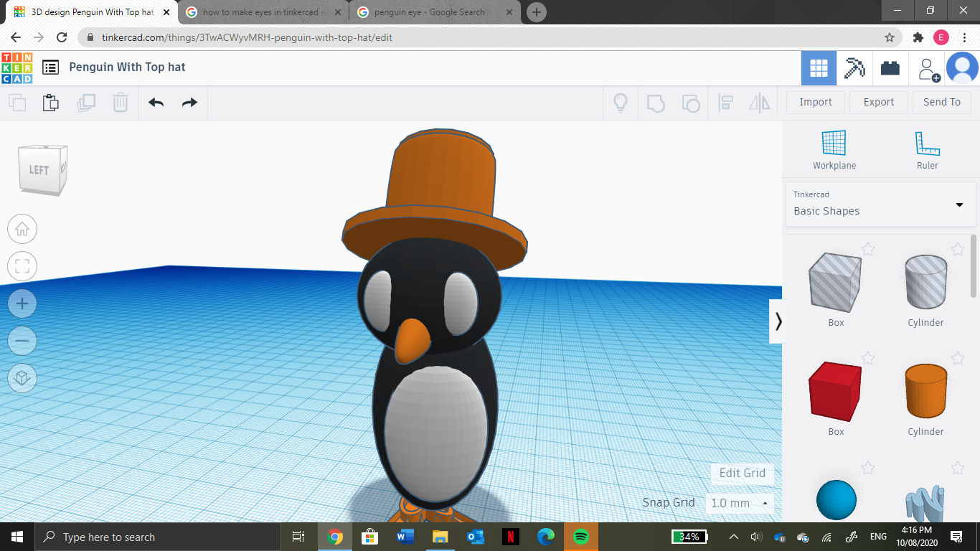Viewport: 980px width, 551px height.
Task: Open Bricks mode icon
Action: click(x=890, y=68)
